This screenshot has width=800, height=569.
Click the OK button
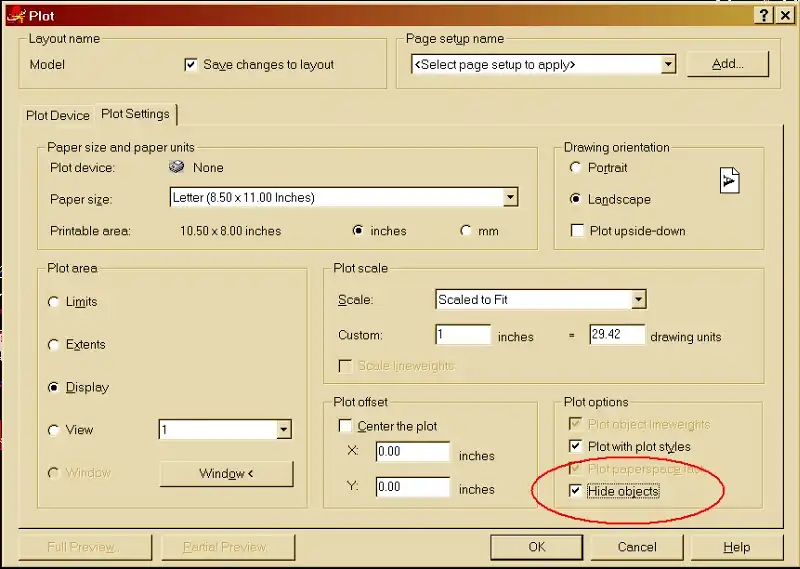537,547
